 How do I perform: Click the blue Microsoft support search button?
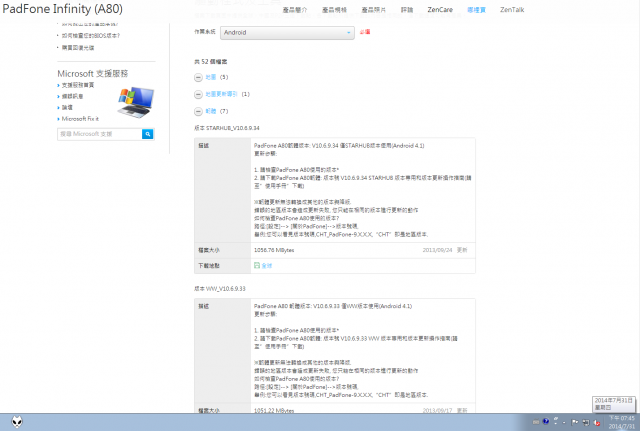(x=148, y=134)
